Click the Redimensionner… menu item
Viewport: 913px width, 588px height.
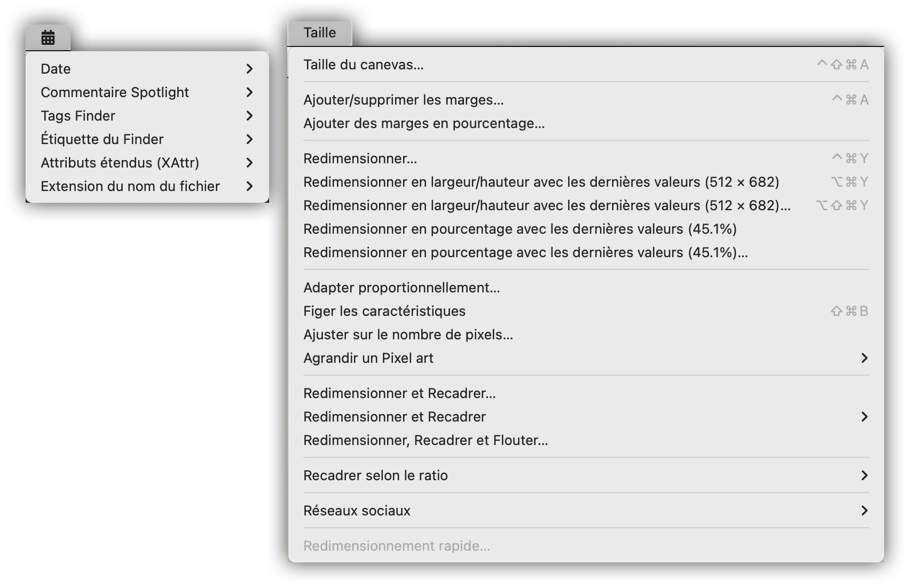pos(360,159)
